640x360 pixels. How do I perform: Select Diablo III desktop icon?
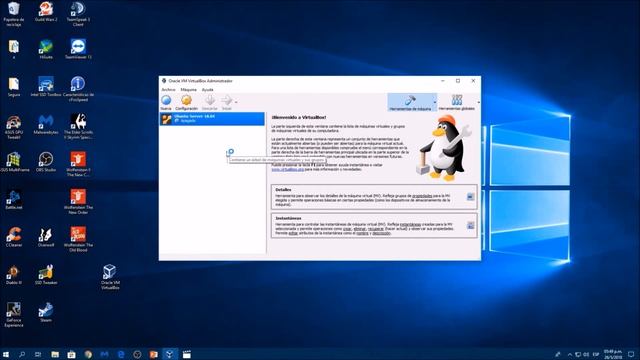(x=14, y=275)
